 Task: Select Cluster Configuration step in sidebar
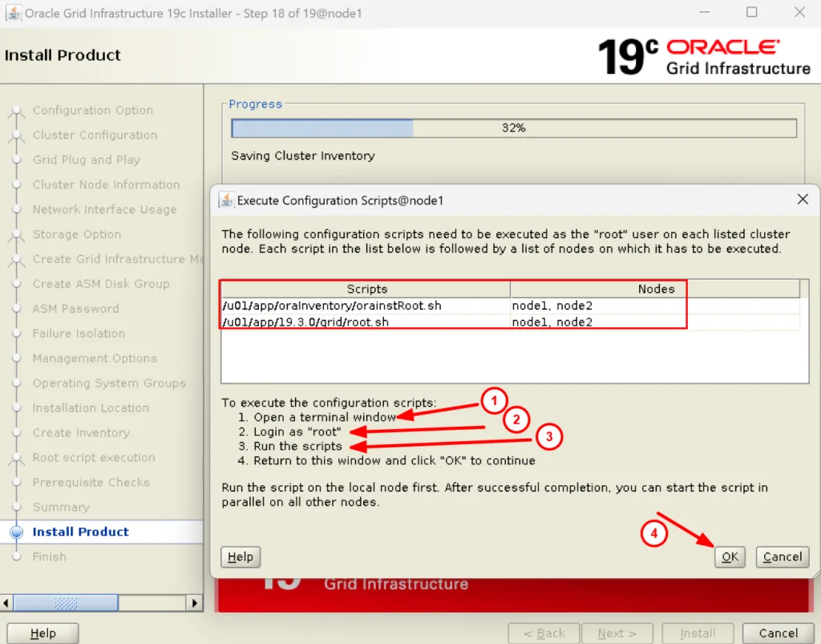tap(95, 136)
